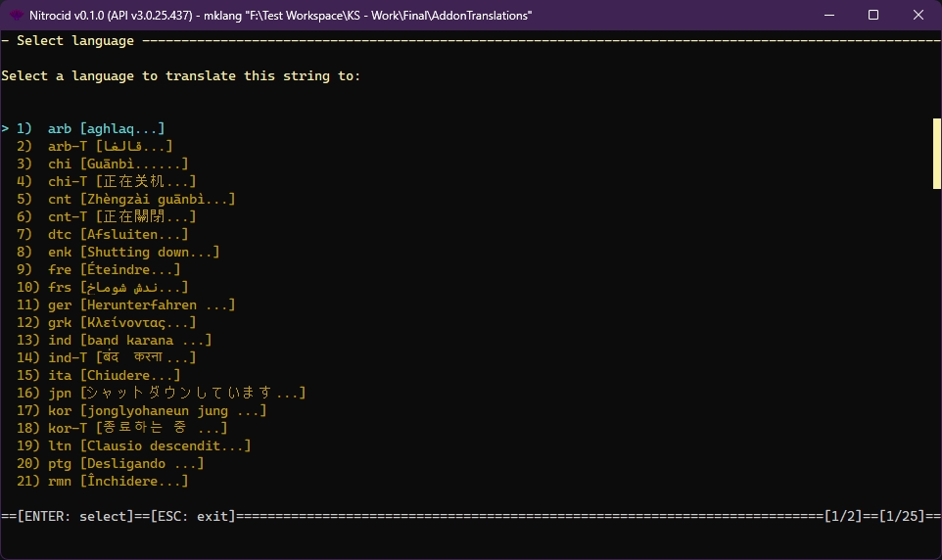
Task: Select the highlighted arb [aghlaq...] entry
Action: pos(106,128)
